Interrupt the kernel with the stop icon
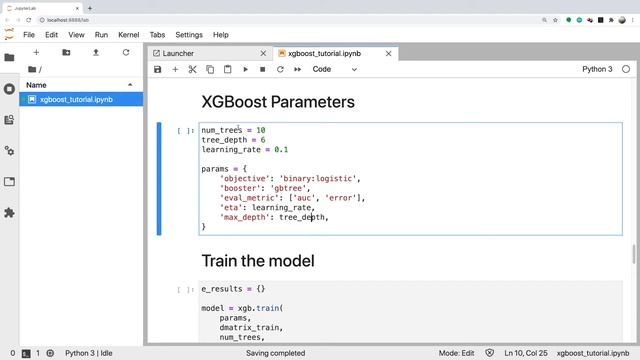 262,69
